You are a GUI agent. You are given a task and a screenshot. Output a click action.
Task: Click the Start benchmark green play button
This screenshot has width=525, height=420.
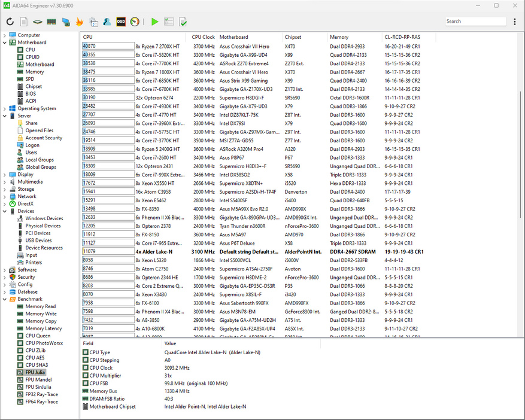tap(154, 22)
